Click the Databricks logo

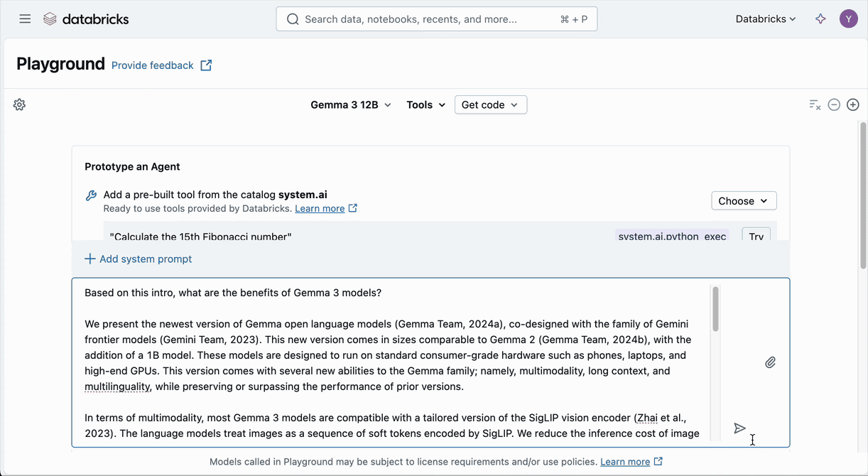coord(86,19)
